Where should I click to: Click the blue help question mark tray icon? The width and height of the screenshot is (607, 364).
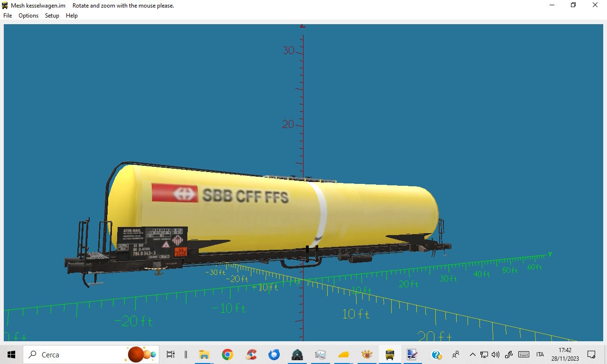coord(436,355)
